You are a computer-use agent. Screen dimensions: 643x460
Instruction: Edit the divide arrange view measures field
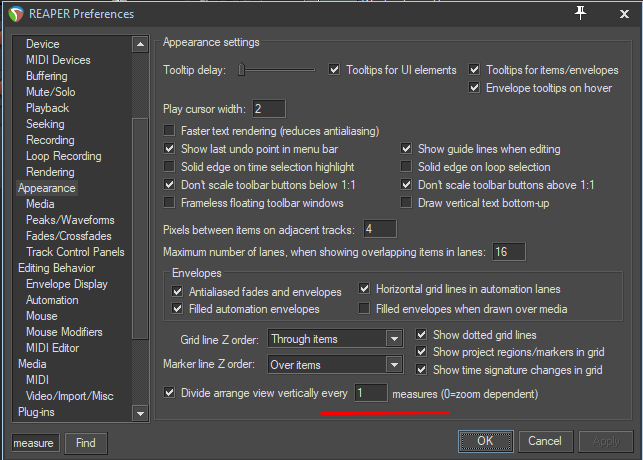(371, 394)
